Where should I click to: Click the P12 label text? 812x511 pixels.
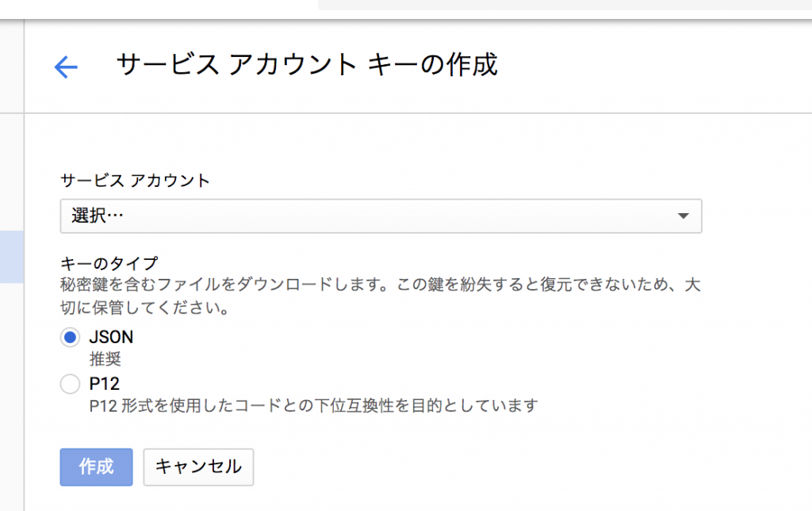[x=105, y=384]
